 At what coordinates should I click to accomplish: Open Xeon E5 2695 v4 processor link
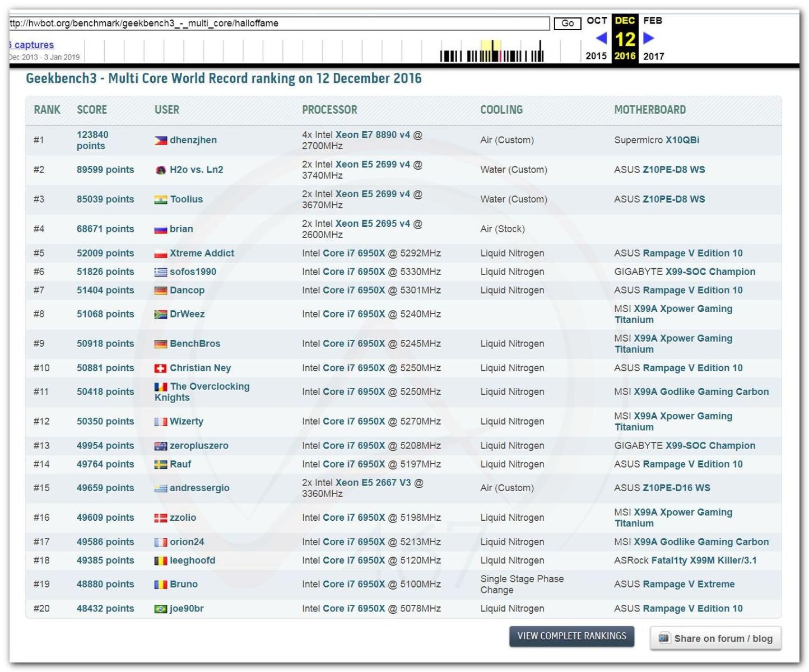click(373, 224)
